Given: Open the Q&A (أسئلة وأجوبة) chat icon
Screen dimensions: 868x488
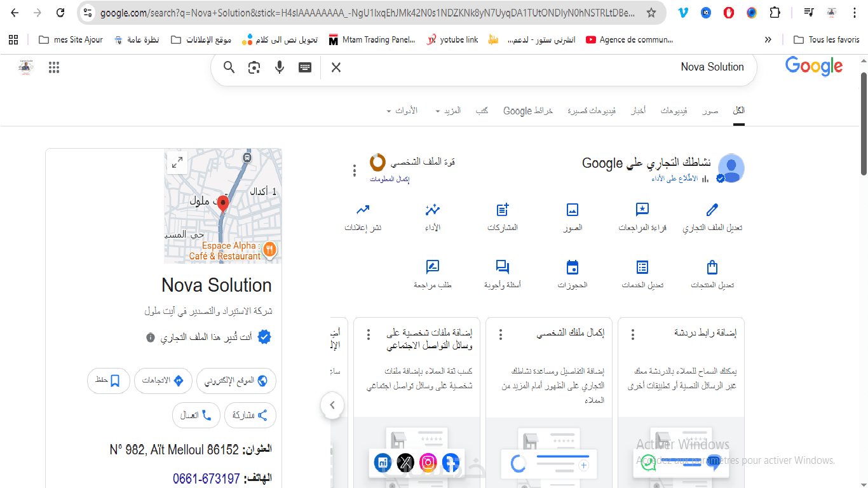Looking at the screenshot, I should pyautogui.click(x=503, y=267).
